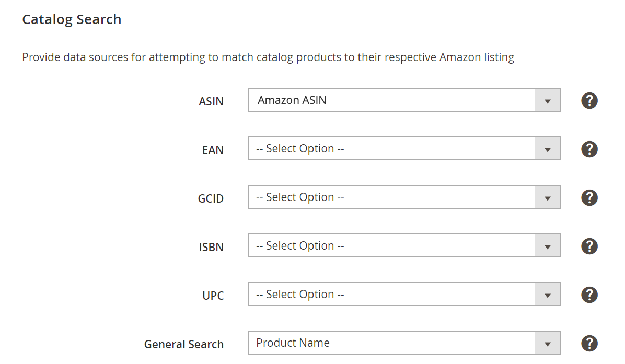Screen dimensions: 625x364
Task: Open the EAN Select Option dropdown
Action: (404, 148)
